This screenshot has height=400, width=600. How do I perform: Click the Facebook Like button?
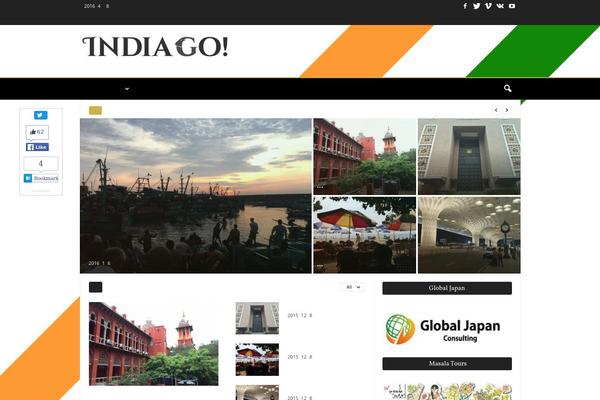[x=37, y=147]
